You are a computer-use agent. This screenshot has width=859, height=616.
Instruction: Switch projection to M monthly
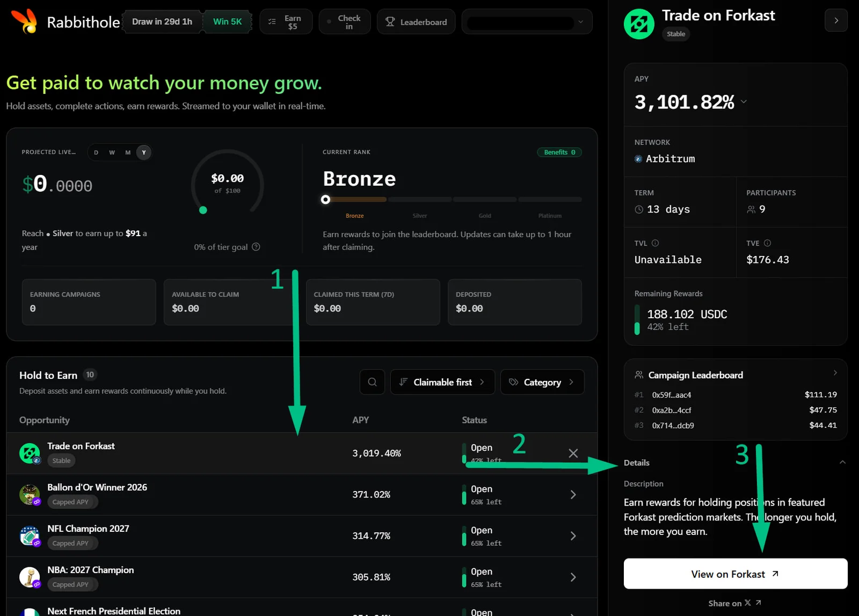click(x=128, y=152)
